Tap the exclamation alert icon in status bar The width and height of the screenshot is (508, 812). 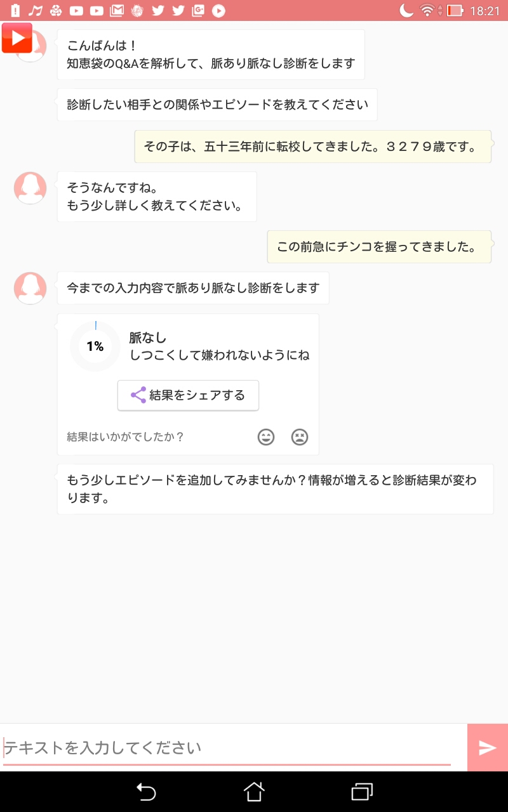[x=15, y=10]
